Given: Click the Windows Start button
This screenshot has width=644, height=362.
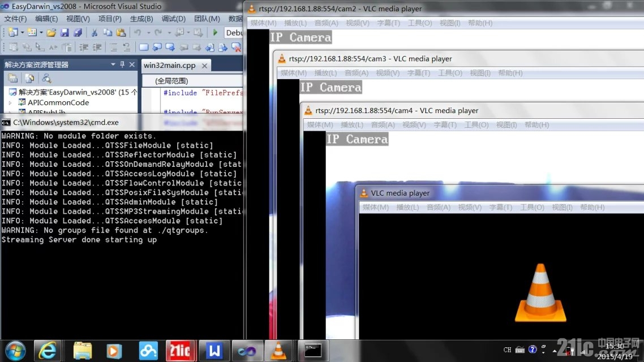Looking at the screenshot, I should (15, 351).
